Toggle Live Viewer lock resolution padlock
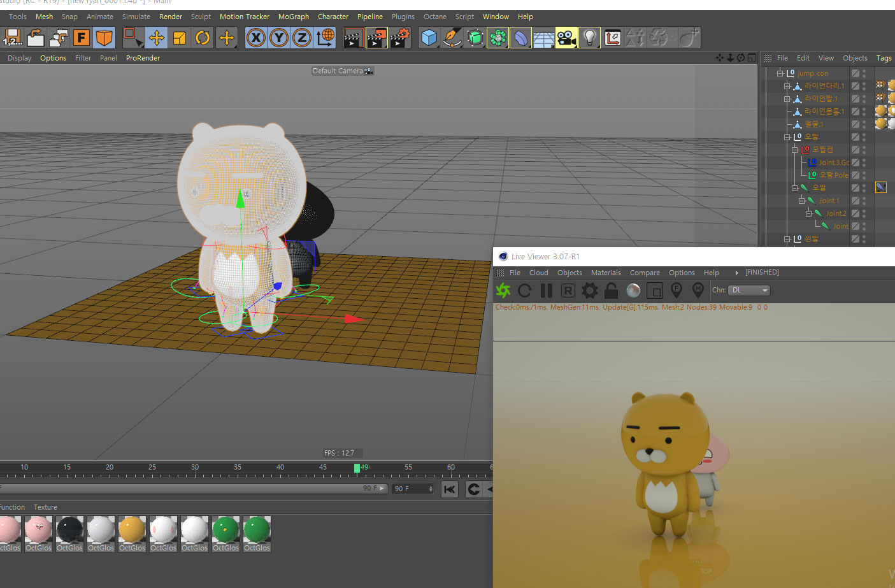 612,290
